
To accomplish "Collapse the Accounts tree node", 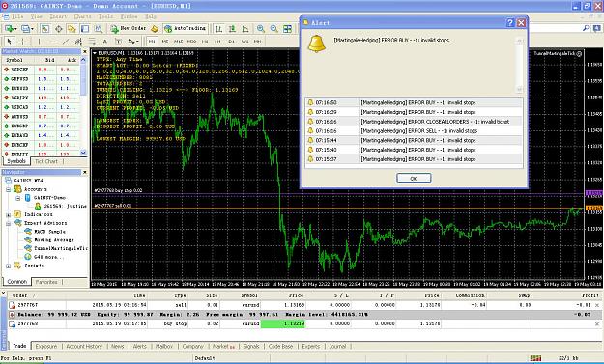I will (8, 189).
